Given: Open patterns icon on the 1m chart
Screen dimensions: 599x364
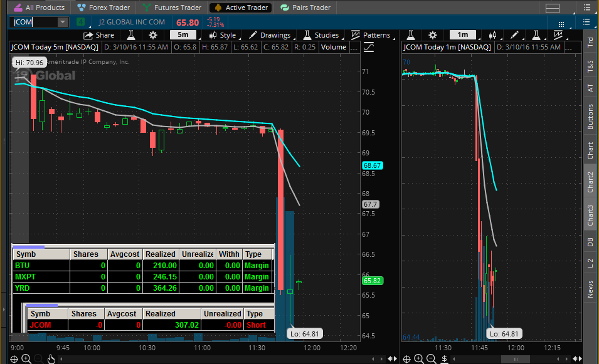Looking at the screenshot, I should (x=558, y=35).
